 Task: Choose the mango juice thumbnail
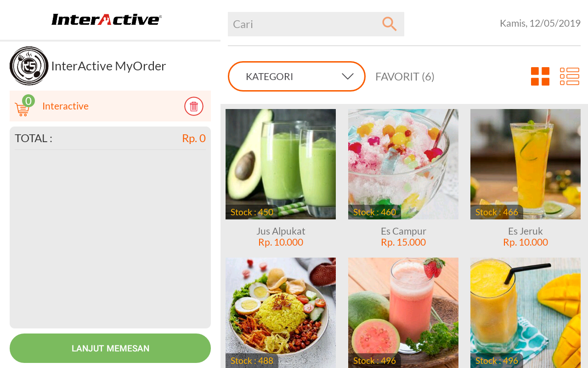(x=526, y=313)
